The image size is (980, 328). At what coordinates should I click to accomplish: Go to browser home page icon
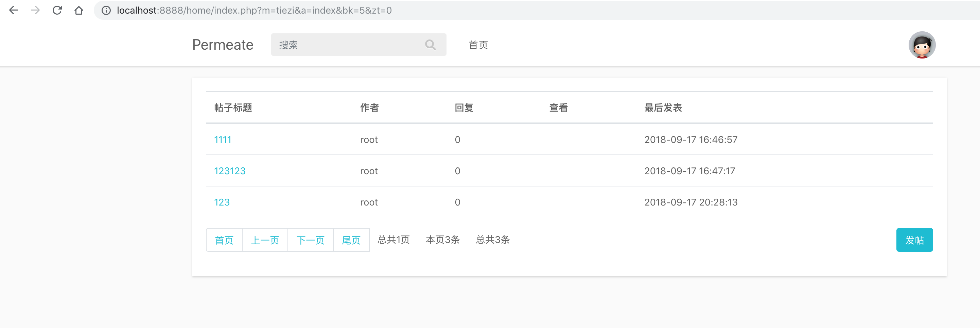[x=79, y=10]
